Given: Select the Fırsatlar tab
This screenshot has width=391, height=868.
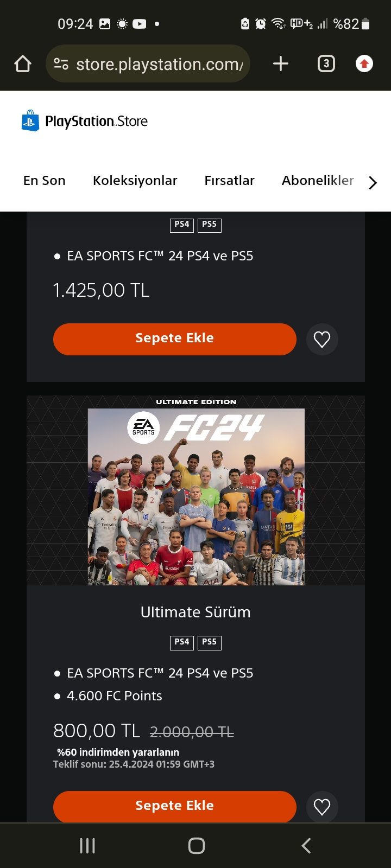Looking at the screenshot, I should 229,181.
